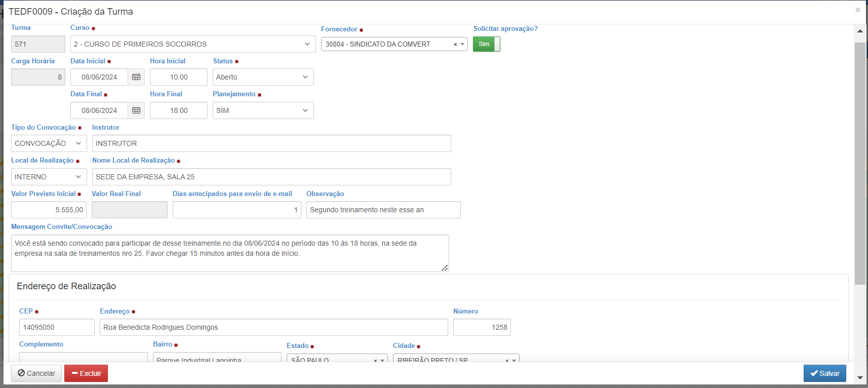Viewport: 868px width, 388px height.
Task: Open the Estado dropdown
Action: (x=337, y=358)
